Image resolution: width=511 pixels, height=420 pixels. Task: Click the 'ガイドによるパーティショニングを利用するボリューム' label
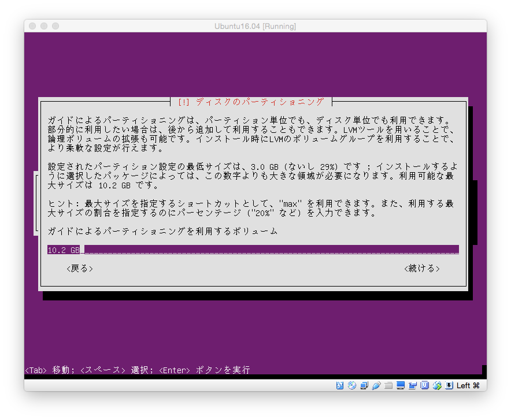162,231
